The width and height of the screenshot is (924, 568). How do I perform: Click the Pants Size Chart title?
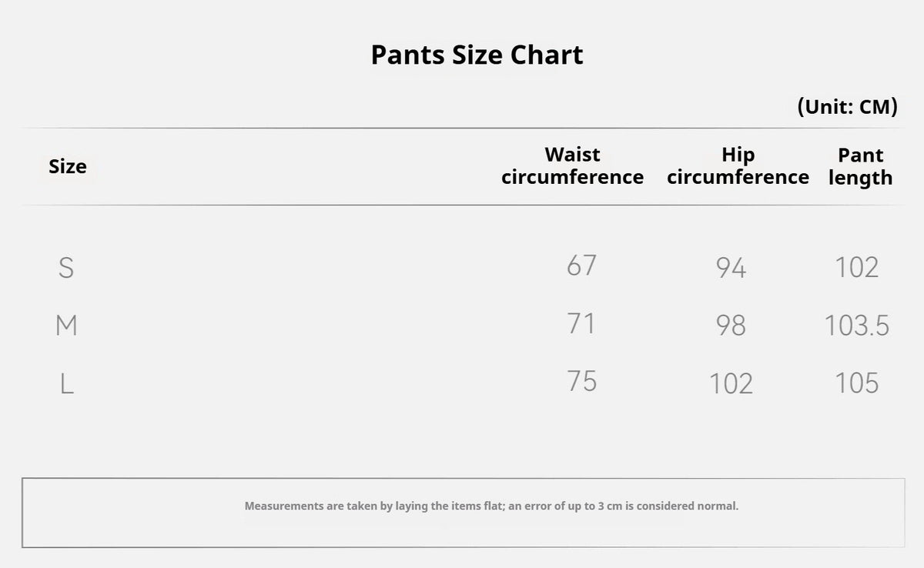click(x=477, y=55)
